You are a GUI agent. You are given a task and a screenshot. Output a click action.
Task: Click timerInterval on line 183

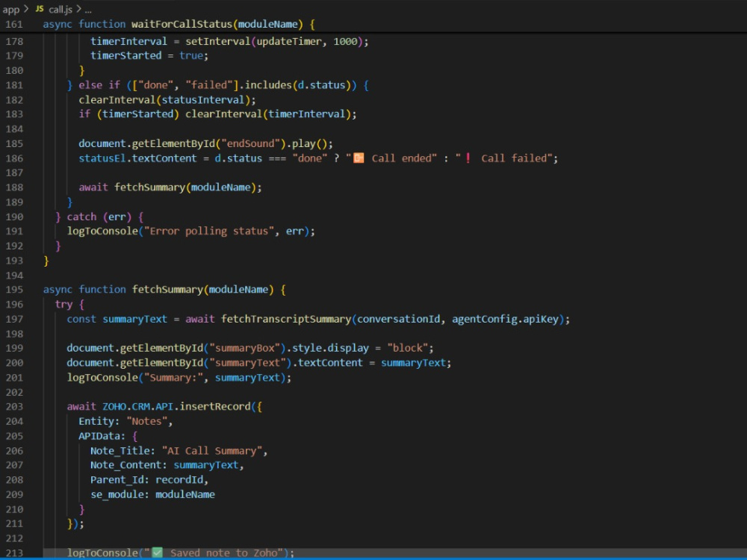(x=307, y=114)
